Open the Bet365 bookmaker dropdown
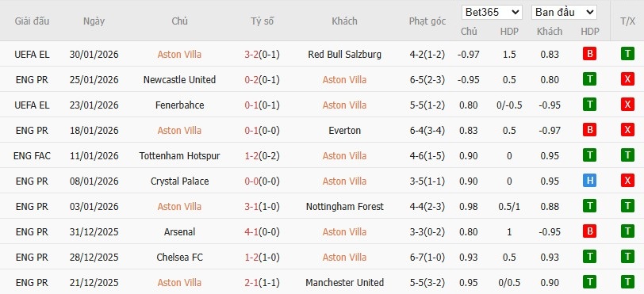The image size is (644, 294). coord(492,13)
